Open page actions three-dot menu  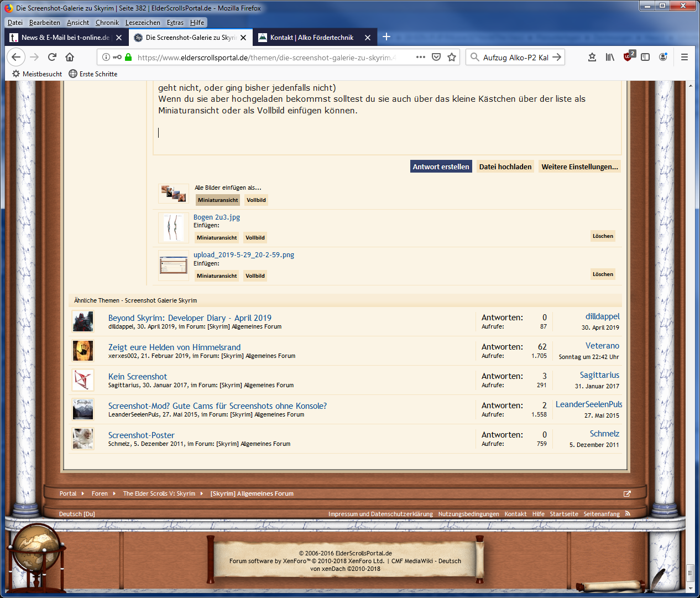tap(421, 57)
